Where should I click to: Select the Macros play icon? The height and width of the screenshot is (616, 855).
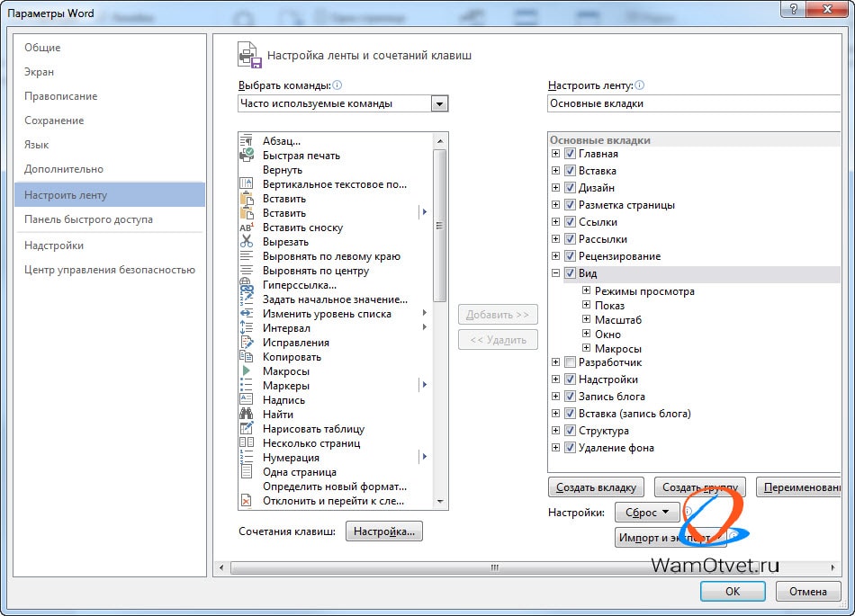point(247,370)
